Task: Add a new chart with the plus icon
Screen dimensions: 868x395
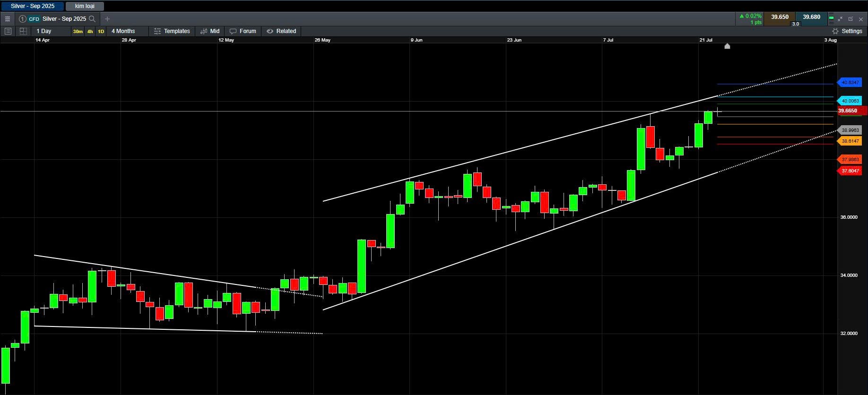Action: tap(107, 19)
